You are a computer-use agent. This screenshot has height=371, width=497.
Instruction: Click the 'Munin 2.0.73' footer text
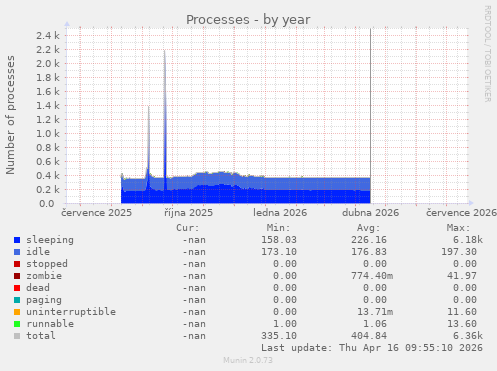tap(248, 360)
